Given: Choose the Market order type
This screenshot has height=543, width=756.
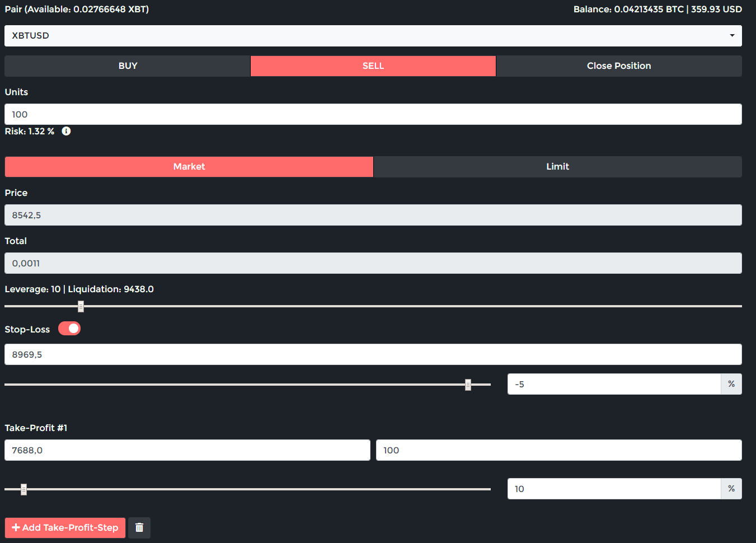Looking at the screenshot, I should pos(189,167).
